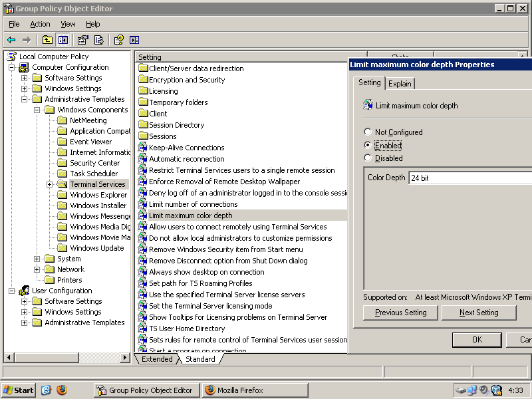This screenshot has width=532, height=399.
Task: Click the Group Policy Object Editor taskbar button
Action: (x=146, y=390)
